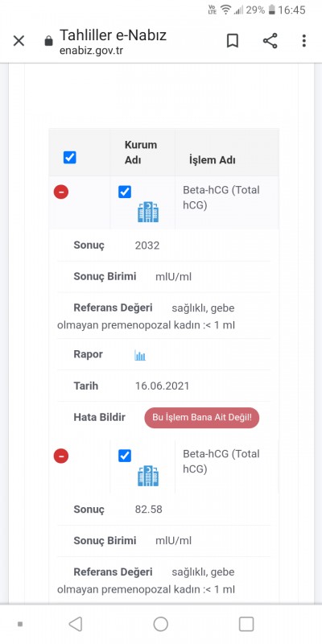
Task: Toggle the select-all checkbox in table header
Action: point(70,157)
